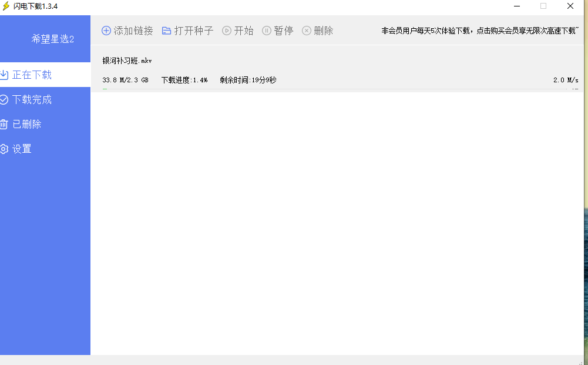Click the lightning app icon in title bar

(x=6, y=6)
